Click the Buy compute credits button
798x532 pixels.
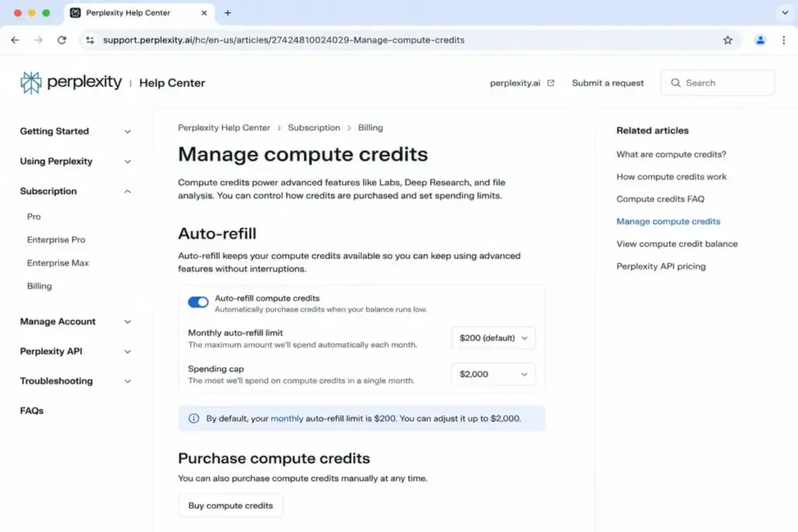pos(231,506)
